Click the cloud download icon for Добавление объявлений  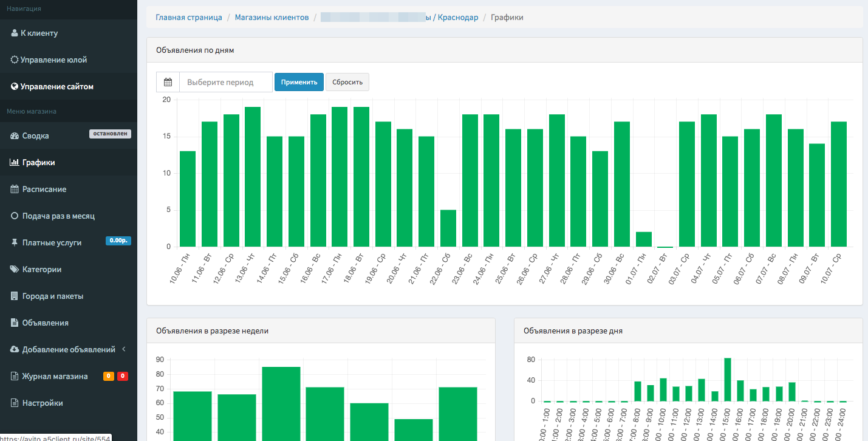[x=15, y=350]
